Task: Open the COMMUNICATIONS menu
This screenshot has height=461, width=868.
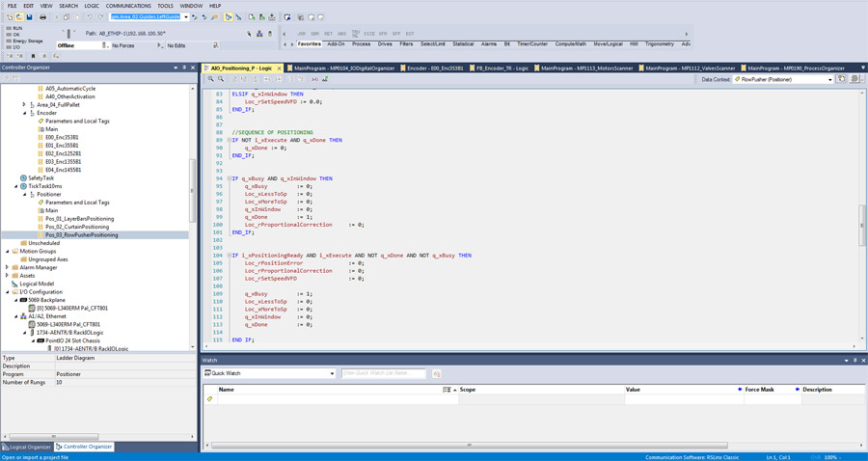Action: 128,6
